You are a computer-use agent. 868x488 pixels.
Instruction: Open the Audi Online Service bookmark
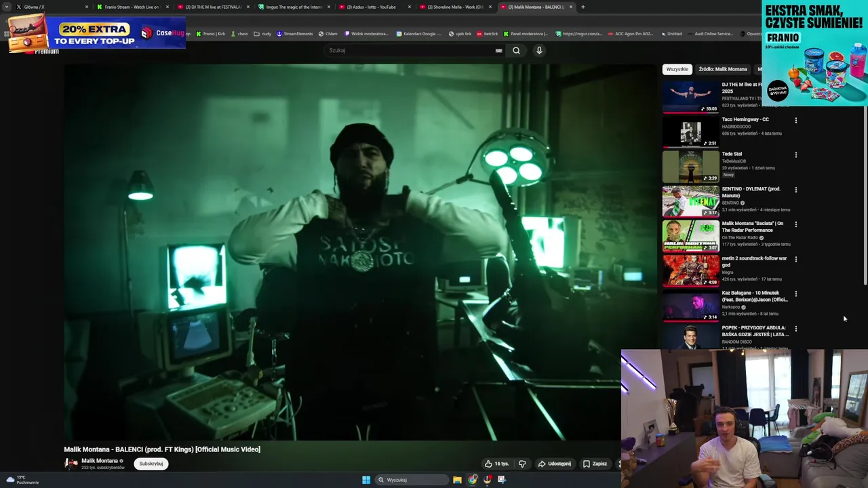(710, 34)
